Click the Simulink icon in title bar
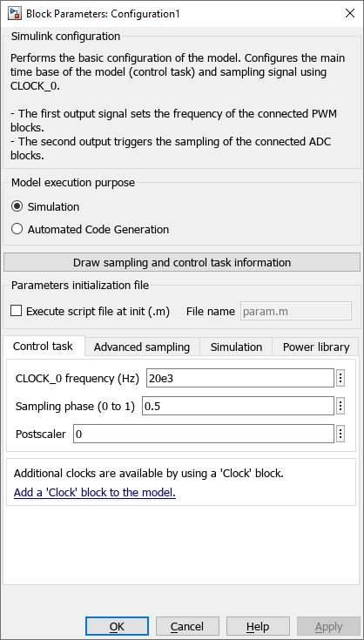Screen dimensions: 364x640 (16, 13)
